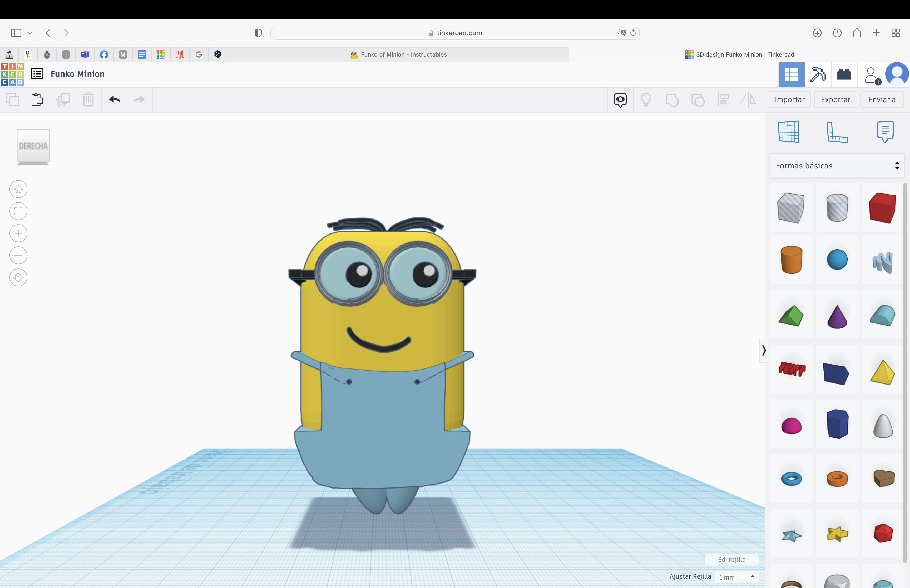The image size is (910, 588).
Task: Click the Paste clipboard icon
Action: point(37,100)
